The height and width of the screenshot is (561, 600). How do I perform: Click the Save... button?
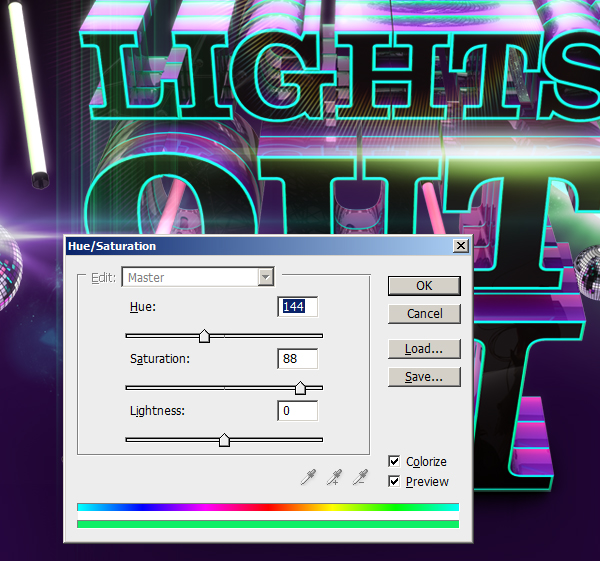pos(424,377)
